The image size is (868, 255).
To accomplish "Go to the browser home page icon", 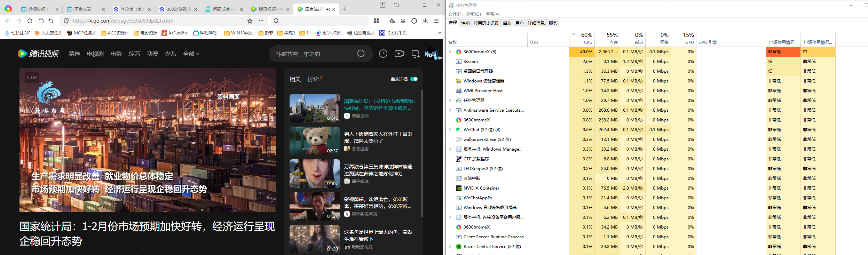I will [x=41, y=21].
